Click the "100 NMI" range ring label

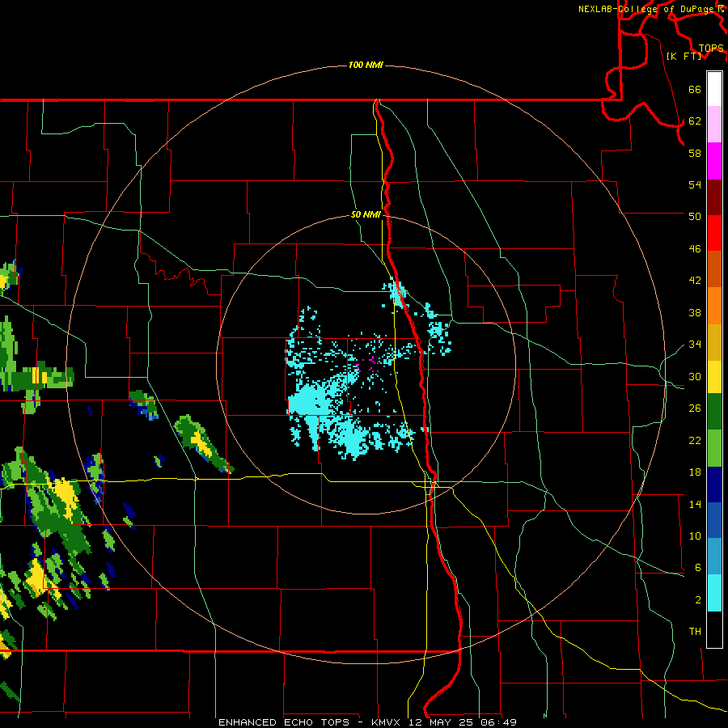tap(366, 65)
